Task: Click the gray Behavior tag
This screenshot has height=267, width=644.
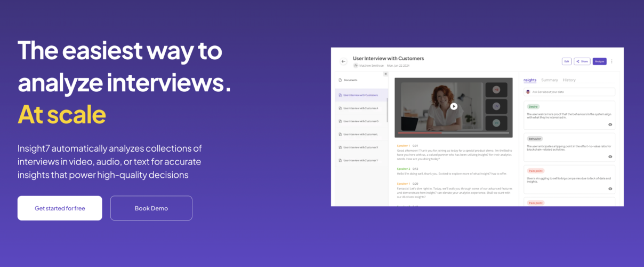Action: (x=535, y=139)
